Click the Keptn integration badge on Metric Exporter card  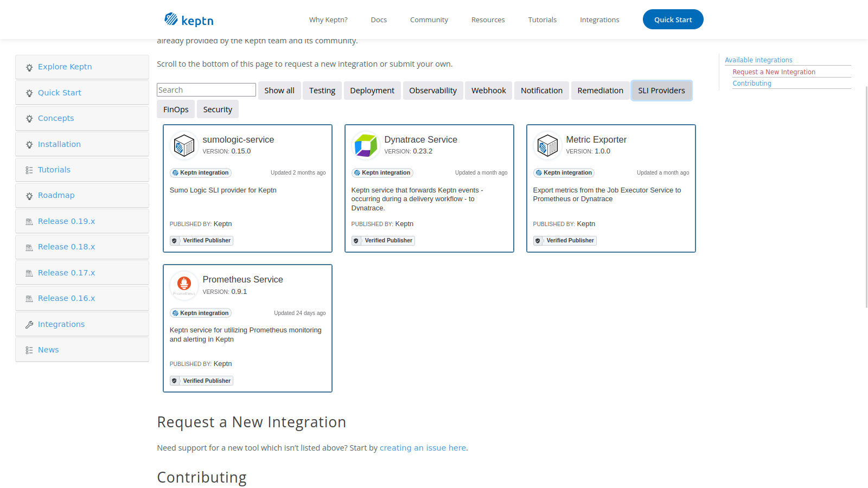coord(564,173)
